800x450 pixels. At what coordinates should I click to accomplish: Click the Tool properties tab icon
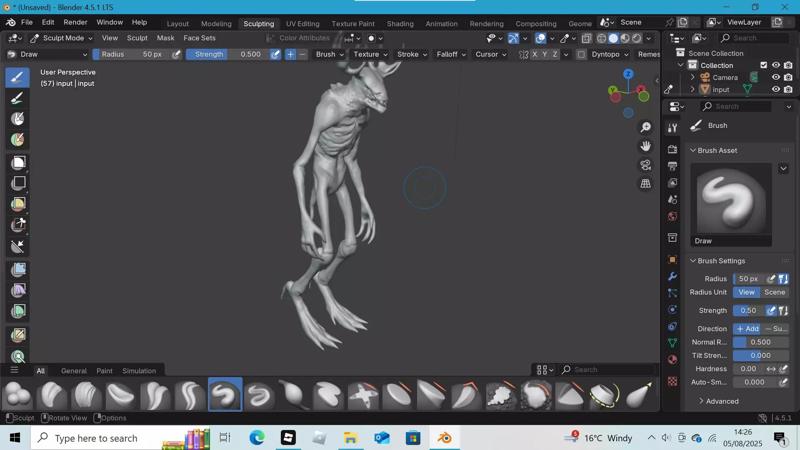[672, 127]
